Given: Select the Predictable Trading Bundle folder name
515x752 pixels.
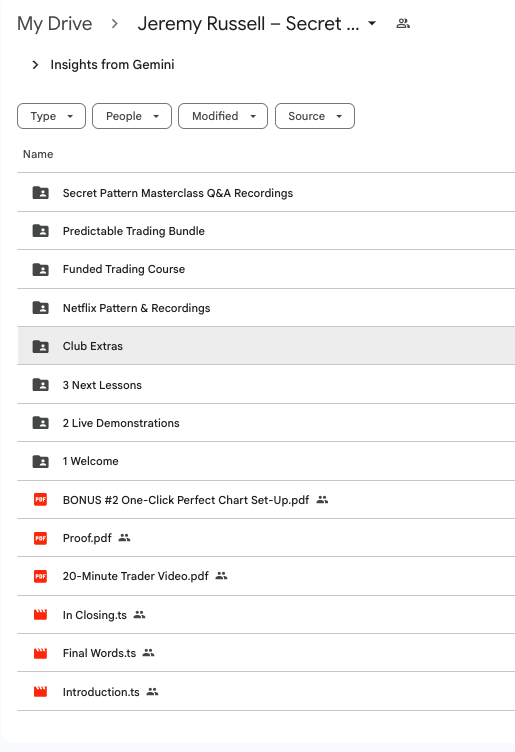Looking at the screenshot, I should tap(134, 231).
